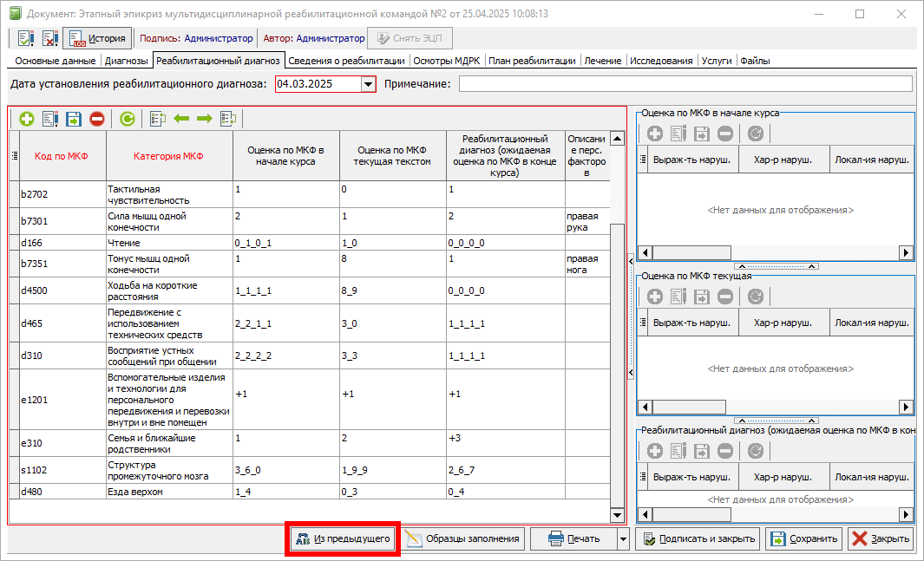Open the date picker dropdown for diagnosis date
Image resolution: width=924 pixels, height=561 pixels.
point(369,84)
